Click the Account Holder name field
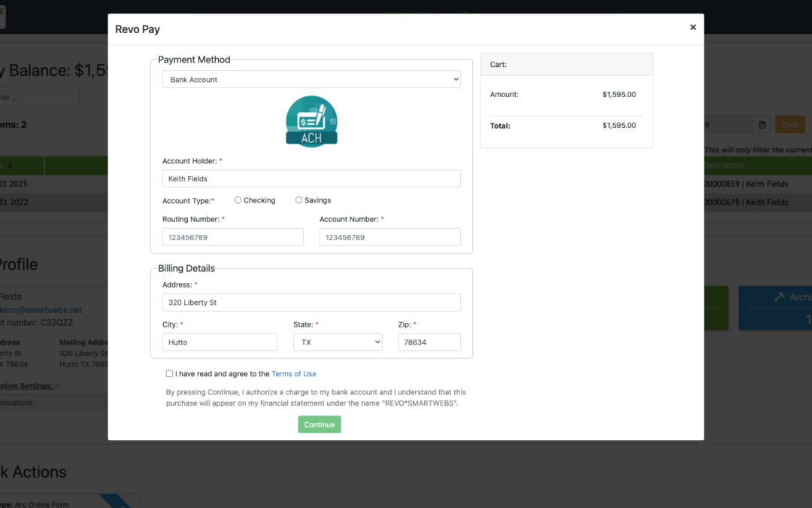812x508 pixels. point(311,178)
